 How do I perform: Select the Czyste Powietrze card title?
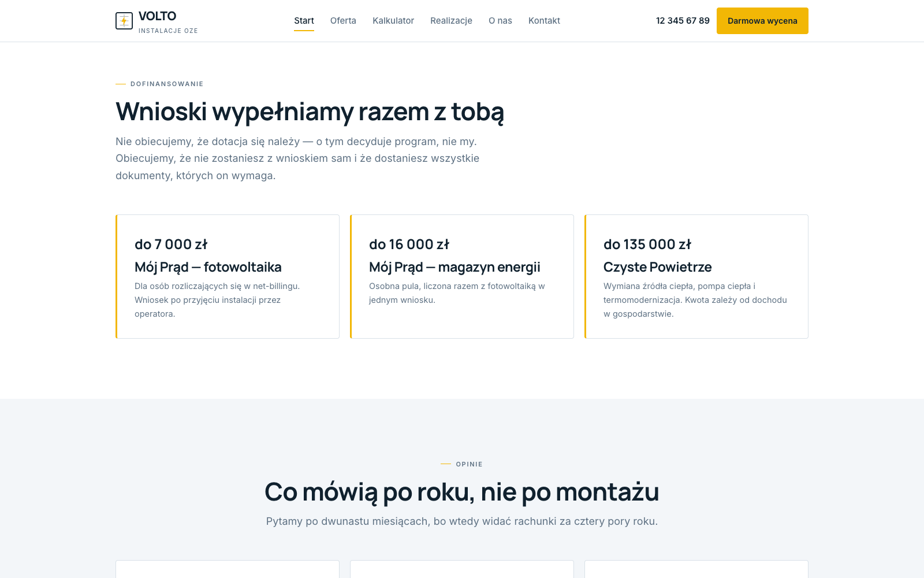[x=657, y=267]
